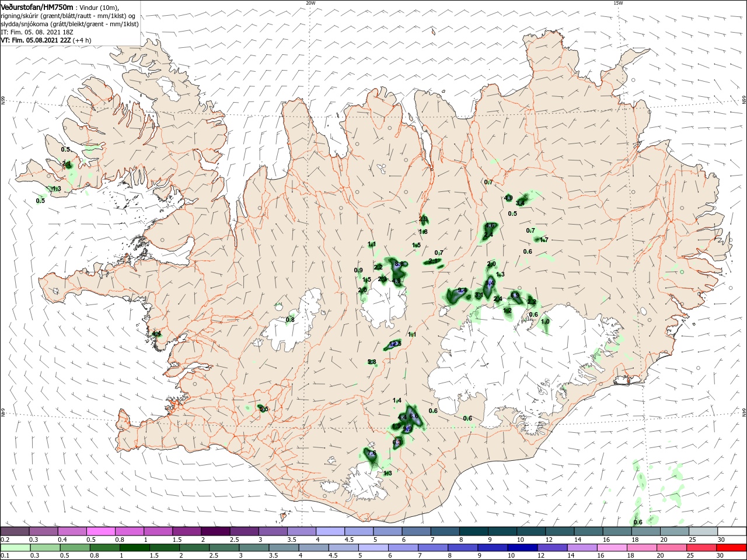747x560 pixels.
Task: Select the periwinkle 6 rain legend swatch
Action: click(404, 548)
